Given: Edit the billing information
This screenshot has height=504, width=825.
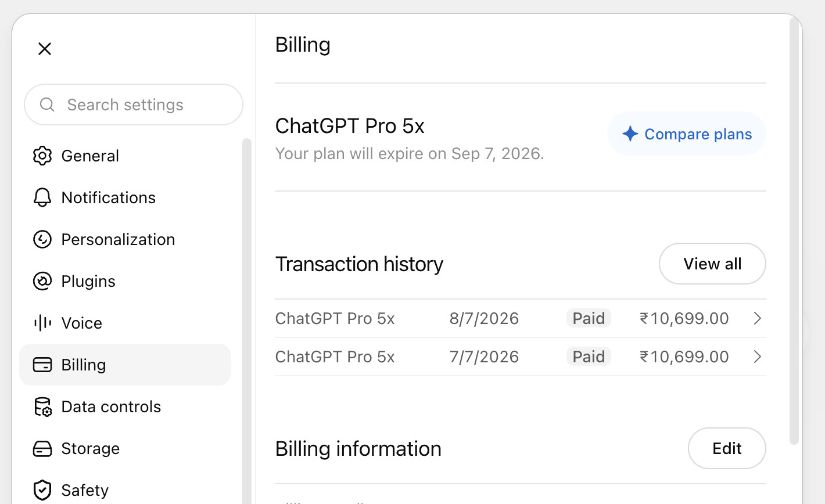Looking at the screenshot, I should tap(727, 448).
